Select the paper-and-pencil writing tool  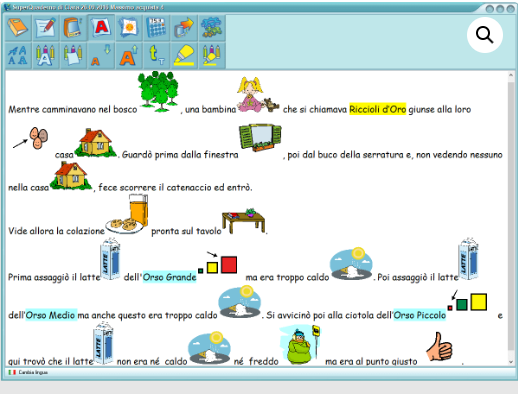coord(46,28)
